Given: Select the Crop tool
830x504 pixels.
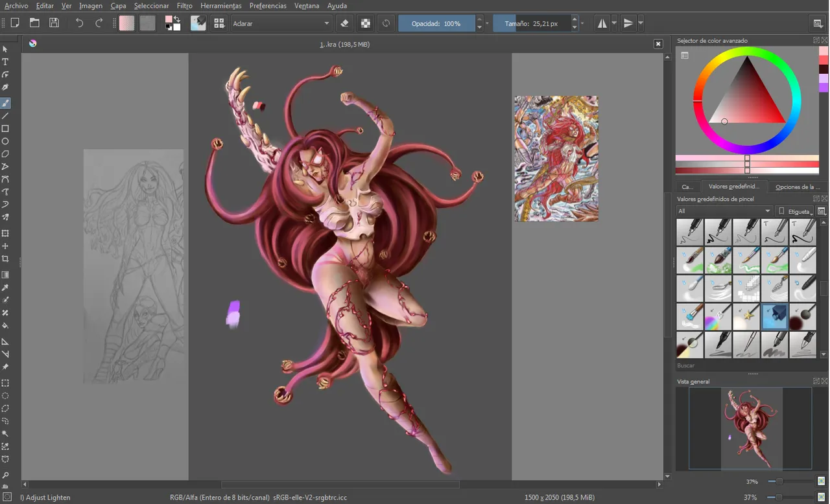Looking at the screenshot, I should click(x=5, y=258).
